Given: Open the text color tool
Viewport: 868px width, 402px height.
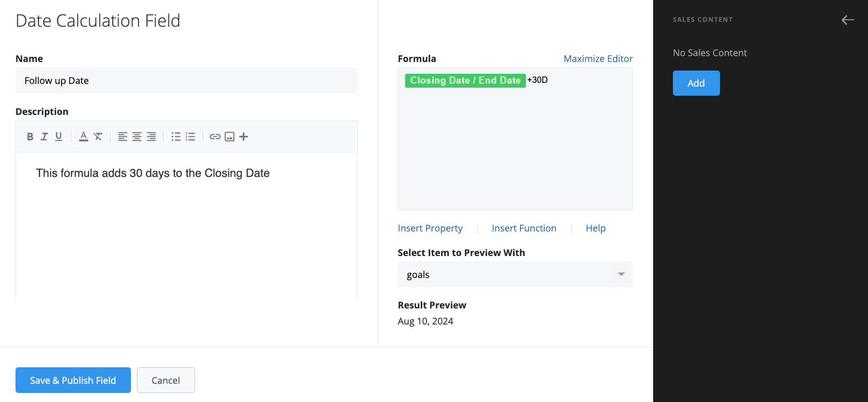Looking at the screenshot, I should tap(83, 136).
